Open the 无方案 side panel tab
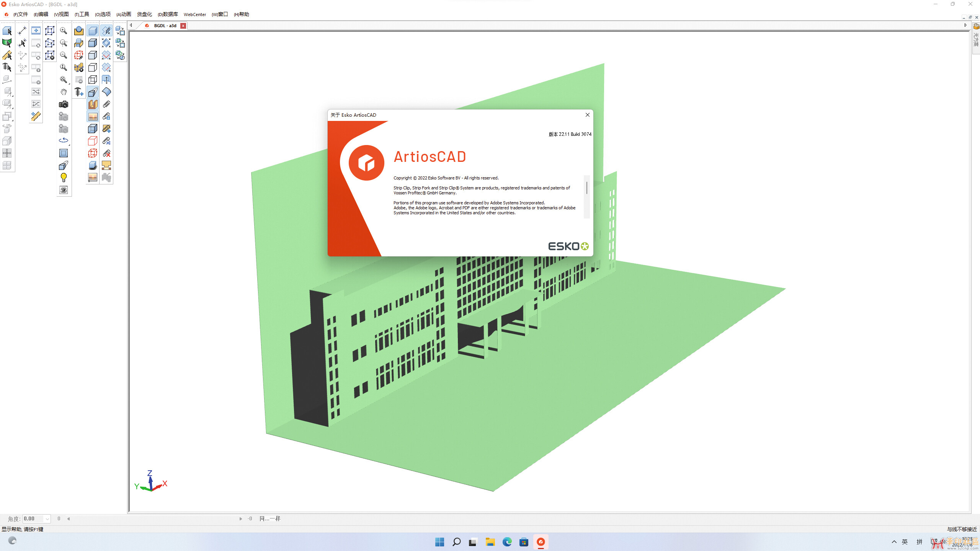980x551 pixels. (x=976, y=38)
